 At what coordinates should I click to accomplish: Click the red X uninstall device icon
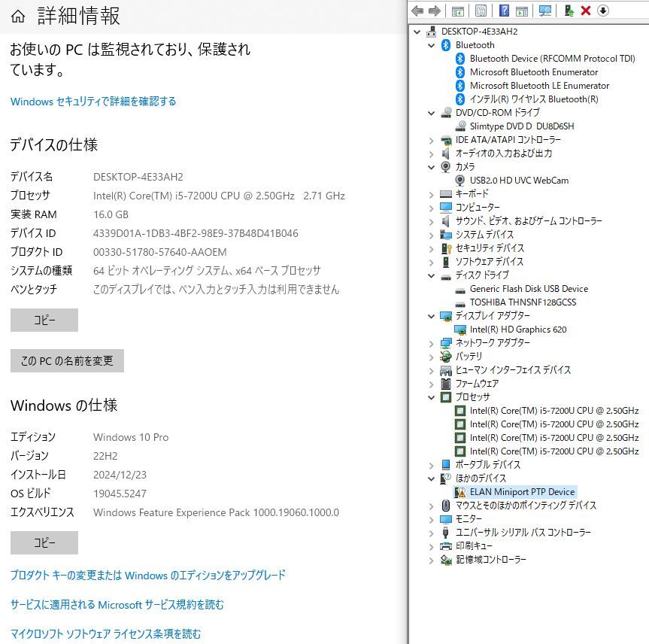[586, 11]
